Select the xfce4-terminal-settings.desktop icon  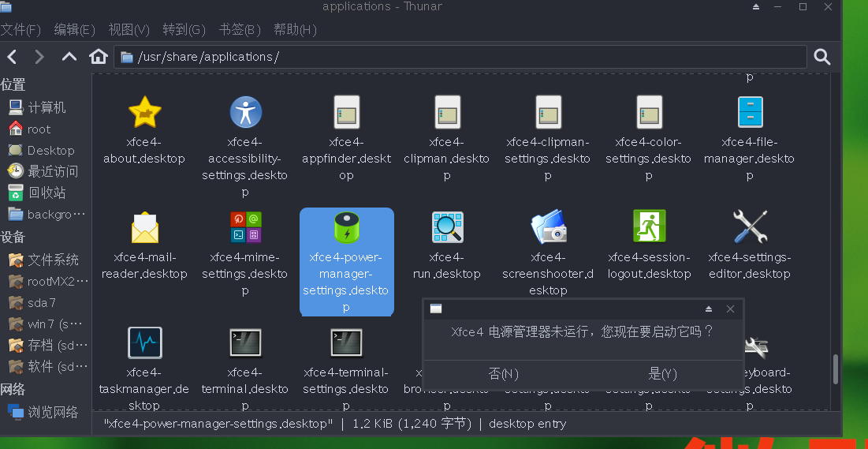(347, 342)
